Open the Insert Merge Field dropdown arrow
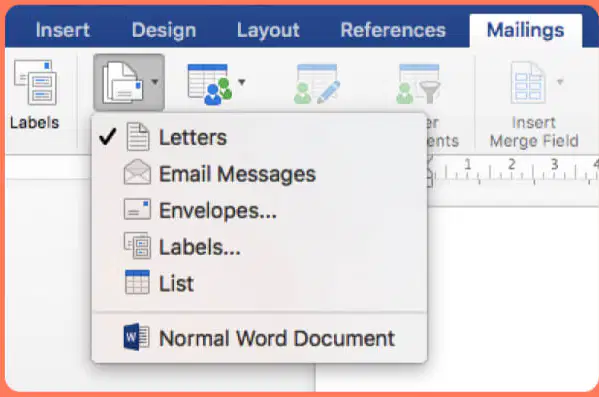 coord(560,82)
